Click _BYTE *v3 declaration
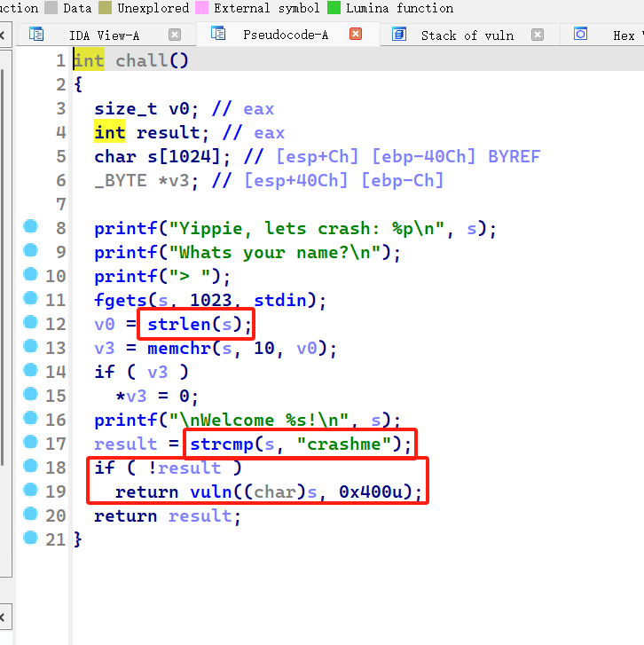Viewport: 644px width, 645px height. tap(146, 181)
